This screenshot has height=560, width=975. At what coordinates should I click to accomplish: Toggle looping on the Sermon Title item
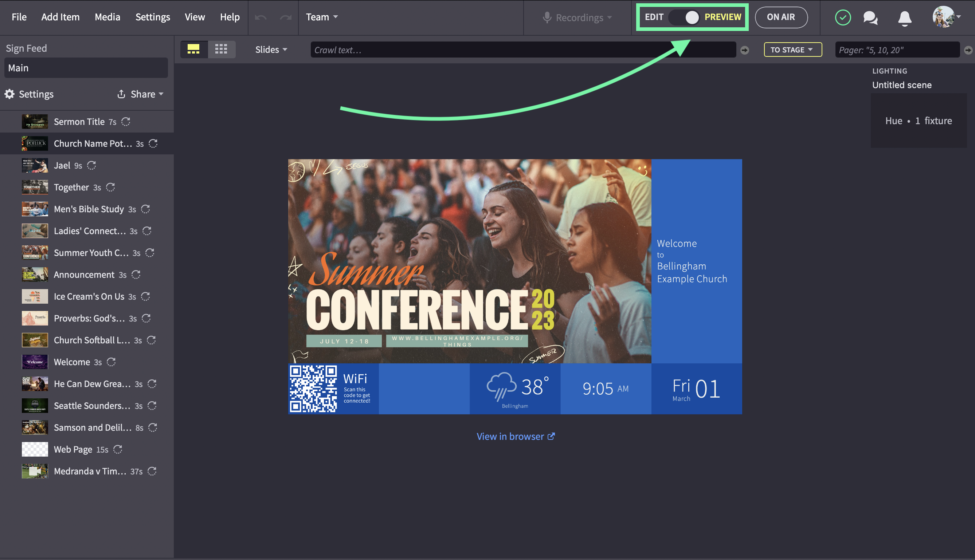click(x=125, y=122)
